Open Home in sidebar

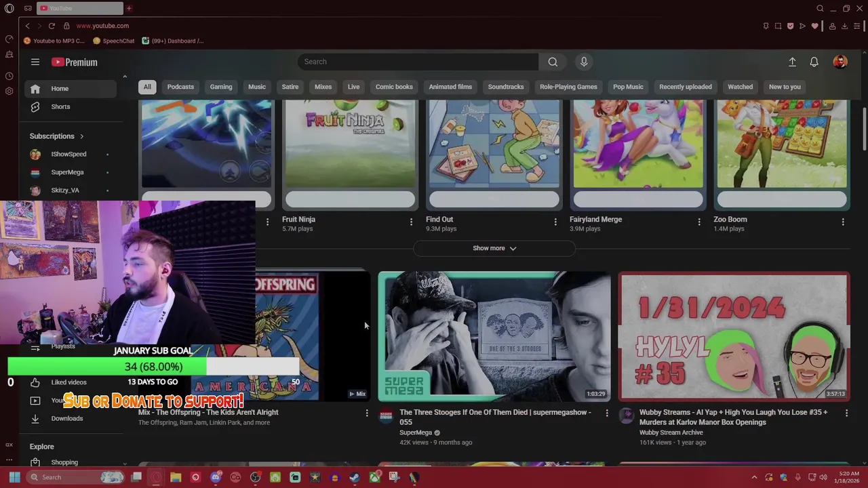click(x=71, y=88)
